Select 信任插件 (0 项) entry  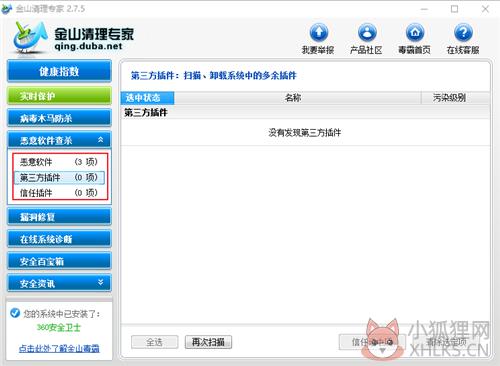[59, 193]
